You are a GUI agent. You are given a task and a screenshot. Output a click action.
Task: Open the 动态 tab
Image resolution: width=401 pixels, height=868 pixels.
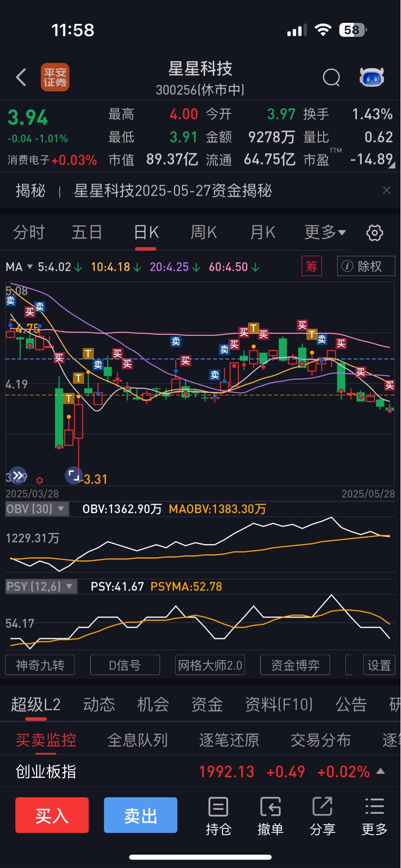pyautogui.click(x=99, y=705)
